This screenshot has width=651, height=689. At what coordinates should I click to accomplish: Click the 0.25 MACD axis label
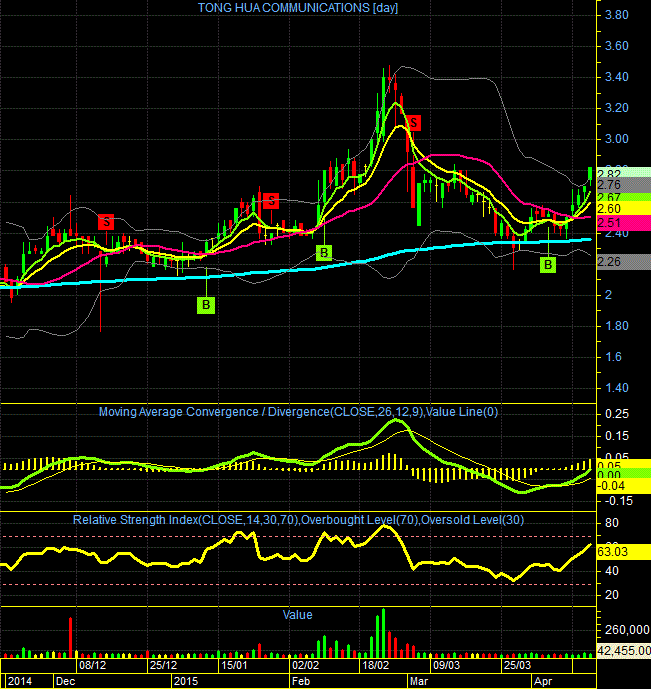pos(617,414)
